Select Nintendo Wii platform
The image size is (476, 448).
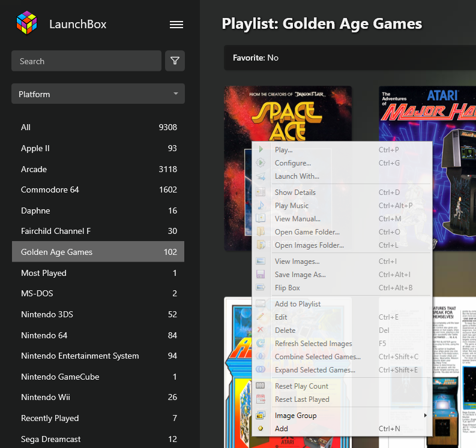point(98,397)
